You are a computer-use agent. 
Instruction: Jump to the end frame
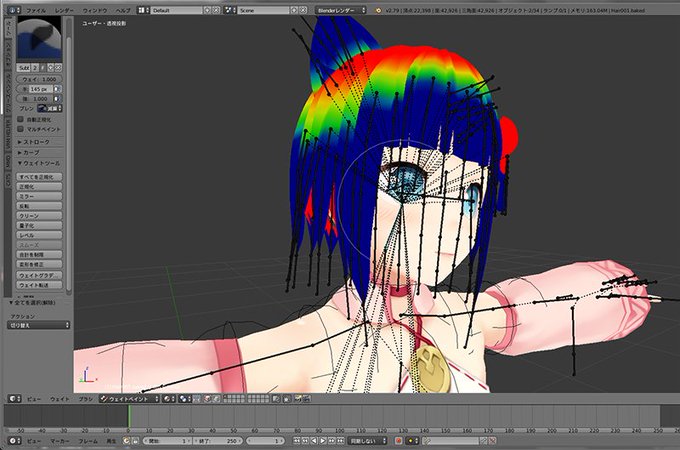(x=340, y=440)
